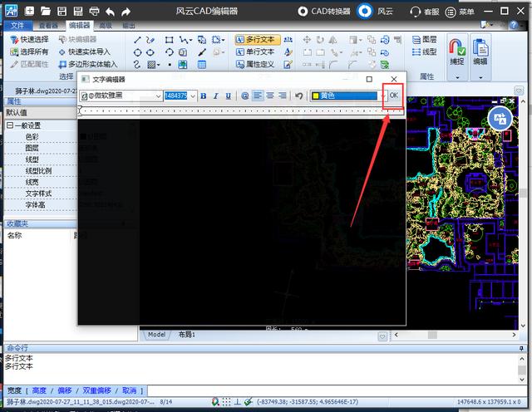Click the 高度 command option link
This screenshot has width=532, height=412.
[x=39, y=390]
